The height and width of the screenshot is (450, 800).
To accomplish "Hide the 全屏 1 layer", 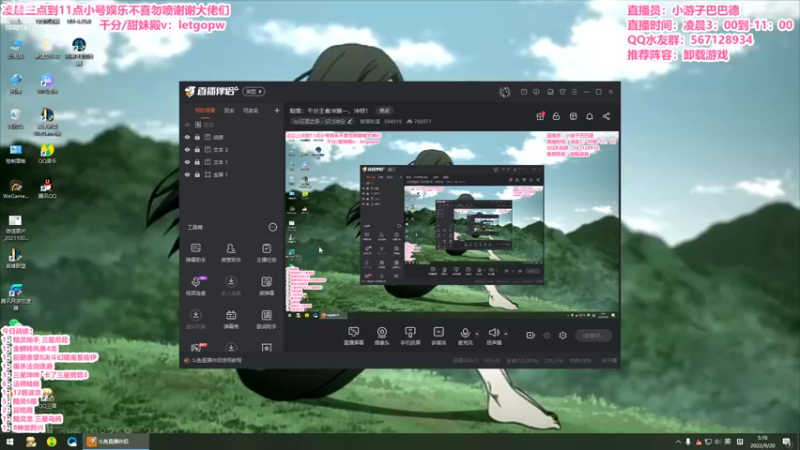I will [187, 174].
